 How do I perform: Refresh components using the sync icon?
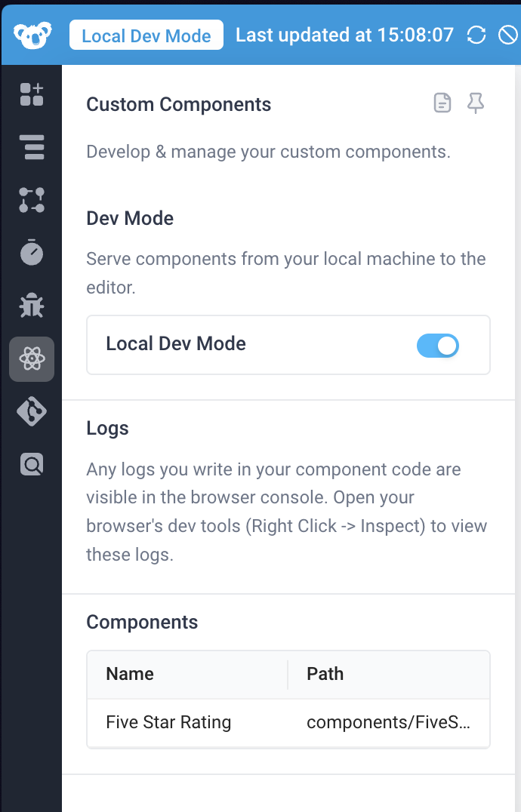[476, 34]
